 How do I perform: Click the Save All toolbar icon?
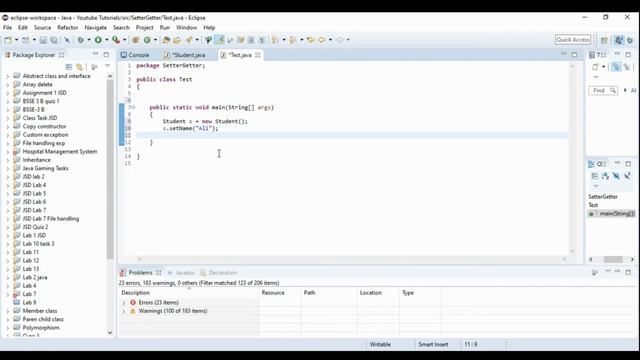click(x=54, y=40)
